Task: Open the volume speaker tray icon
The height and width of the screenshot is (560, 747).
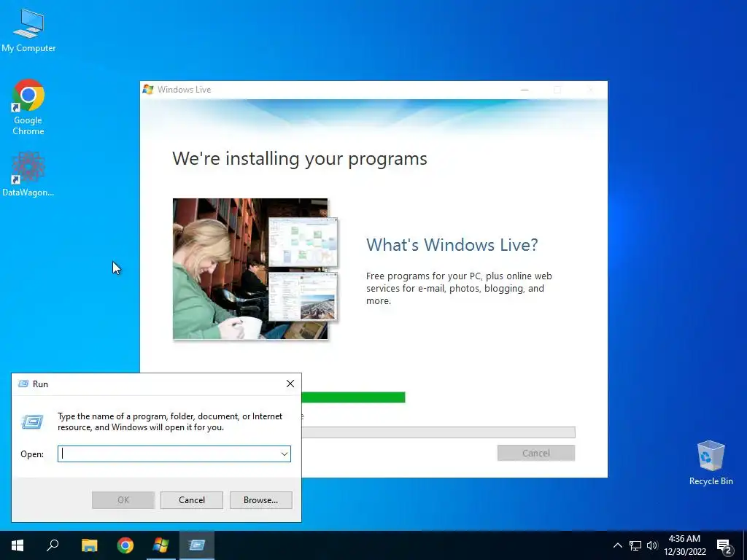Action: [x=651, y=545]
